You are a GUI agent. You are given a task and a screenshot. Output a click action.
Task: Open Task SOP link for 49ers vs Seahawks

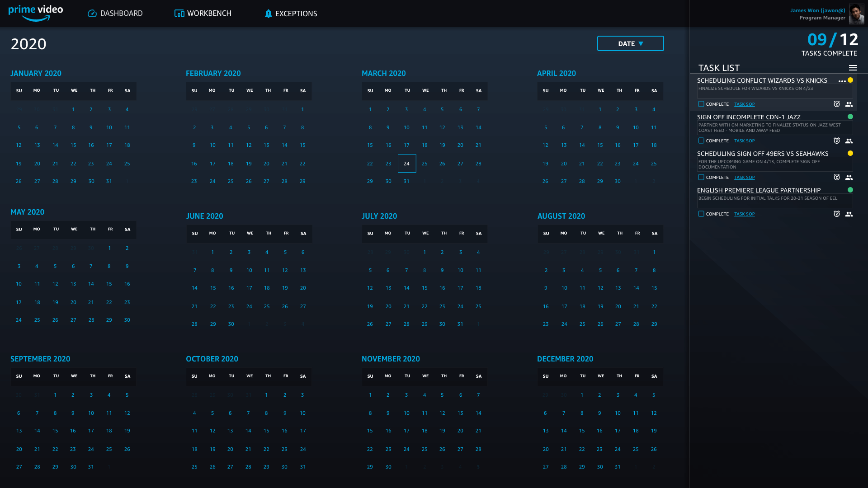coord(744,178)
